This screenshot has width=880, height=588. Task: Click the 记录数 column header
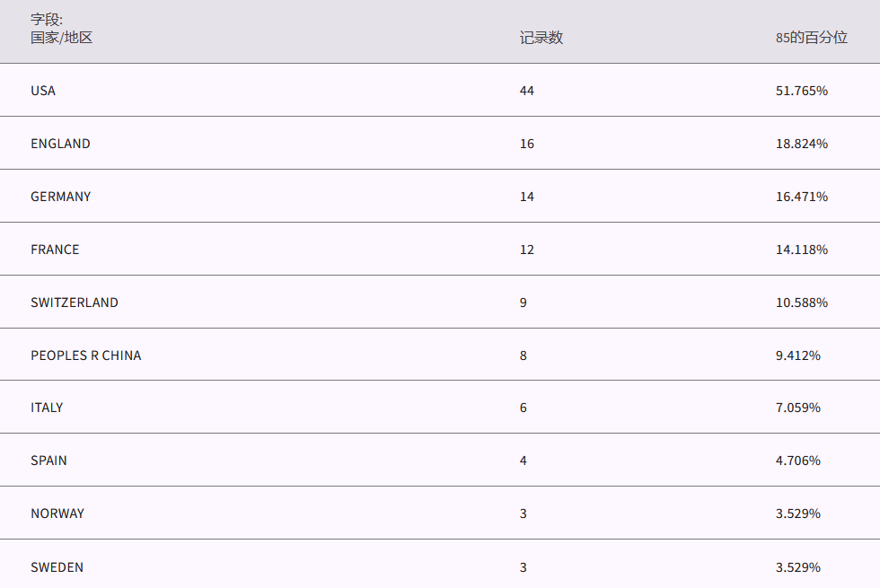[x=541, y=38]
